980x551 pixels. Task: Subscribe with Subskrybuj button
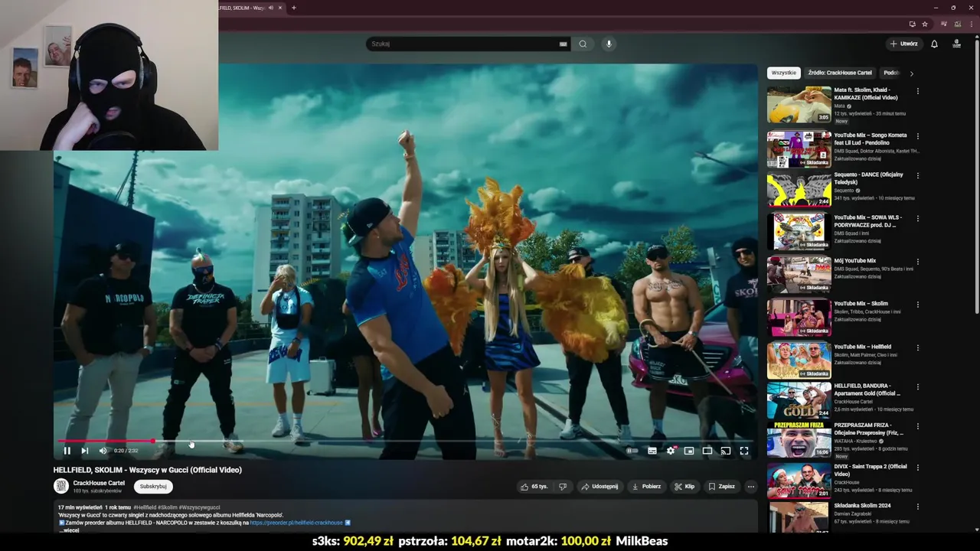153,487
